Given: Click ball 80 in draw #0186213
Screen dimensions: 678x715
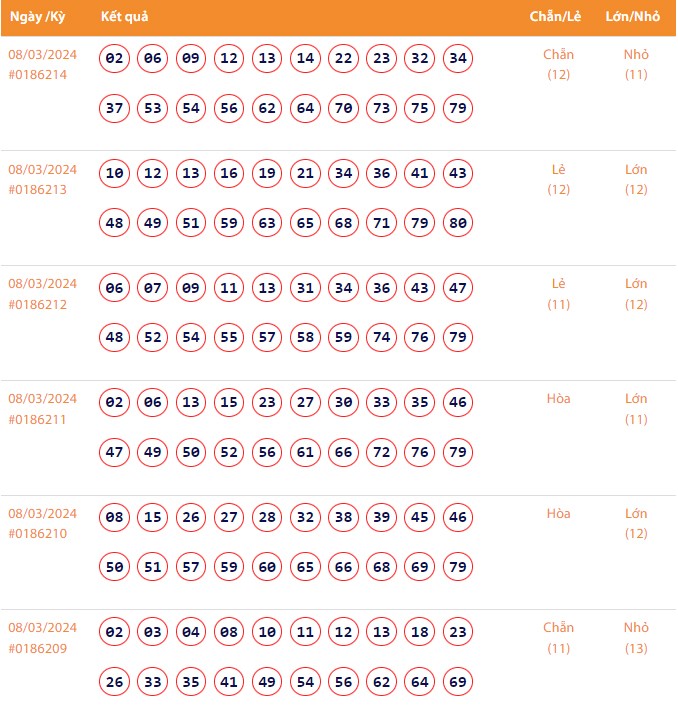Looking at the screenshot, I should point(458,223).
